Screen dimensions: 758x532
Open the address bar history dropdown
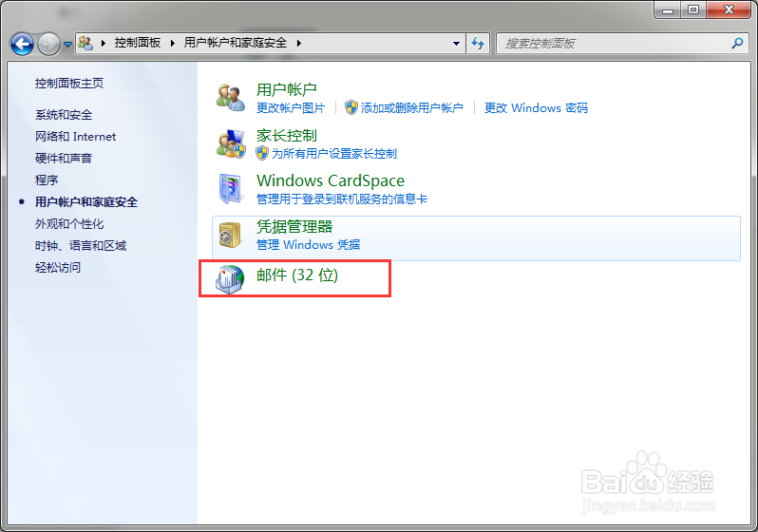tap(456, 44)
